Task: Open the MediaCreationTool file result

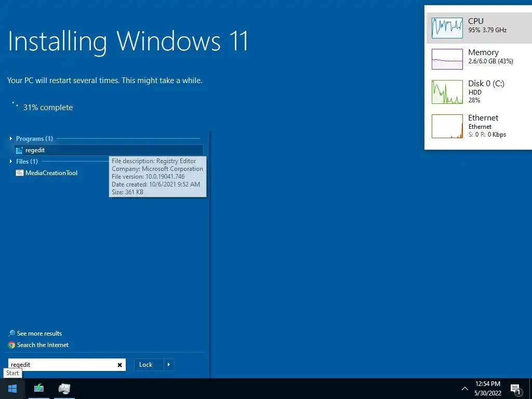Action: click(51, 172)
